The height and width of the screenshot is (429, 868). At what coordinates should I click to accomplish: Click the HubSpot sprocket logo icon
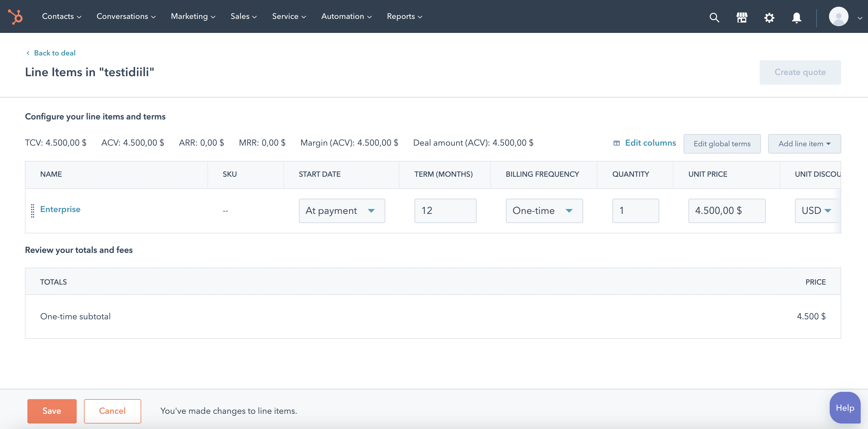pyautogui.click(x=16, y=16)
